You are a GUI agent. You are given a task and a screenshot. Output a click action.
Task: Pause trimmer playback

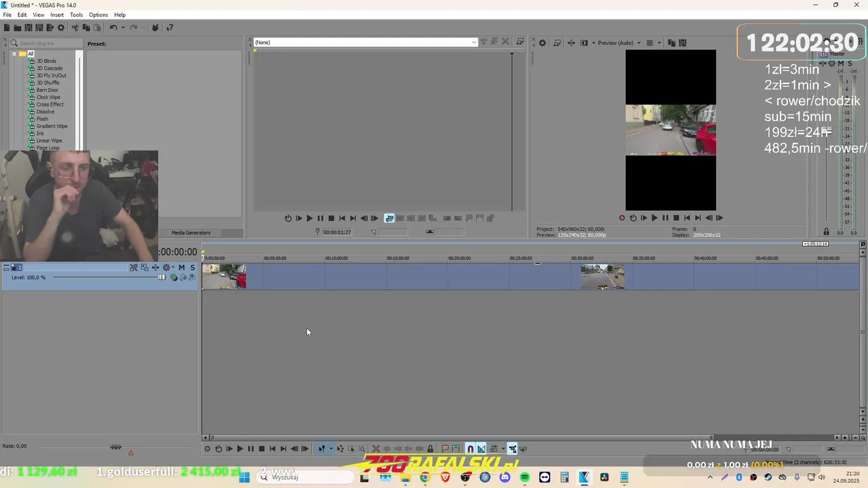[320, 218]
